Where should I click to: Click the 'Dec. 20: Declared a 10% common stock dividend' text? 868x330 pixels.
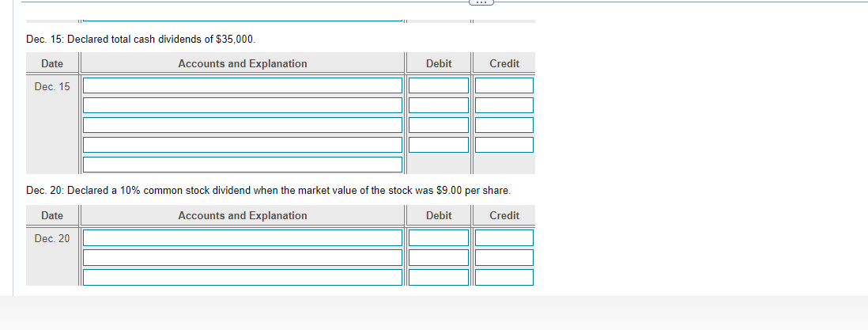click(269, 191)
